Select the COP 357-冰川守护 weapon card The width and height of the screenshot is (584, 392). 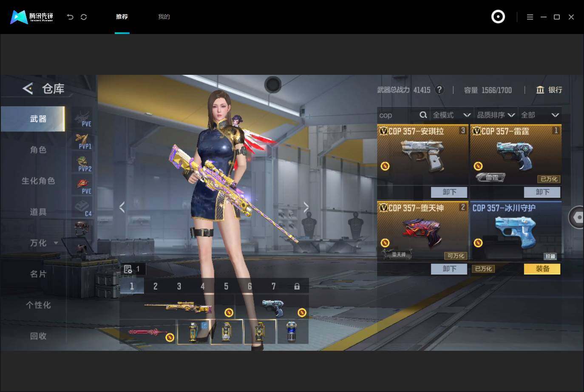click(516, 231)
